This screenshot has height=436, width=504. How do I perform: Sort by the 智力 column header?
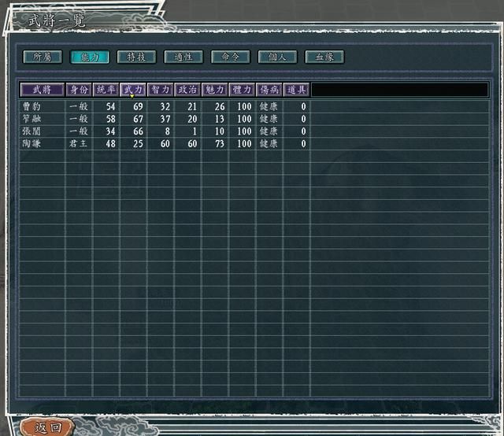click(x=161, y=90)
